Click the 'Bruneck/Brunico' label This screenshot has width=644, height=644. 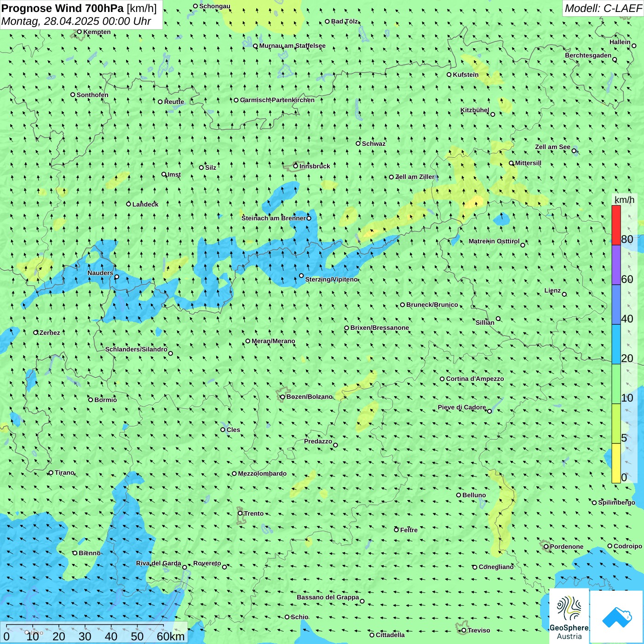432,305
